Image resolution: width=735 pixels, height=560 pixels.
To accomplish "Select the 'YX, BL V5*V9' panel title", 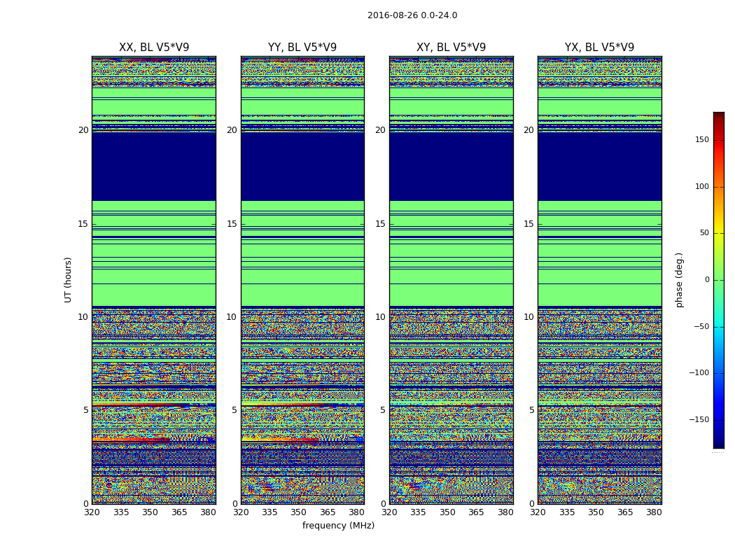I will pyautogui.click(x=599, y=48).
